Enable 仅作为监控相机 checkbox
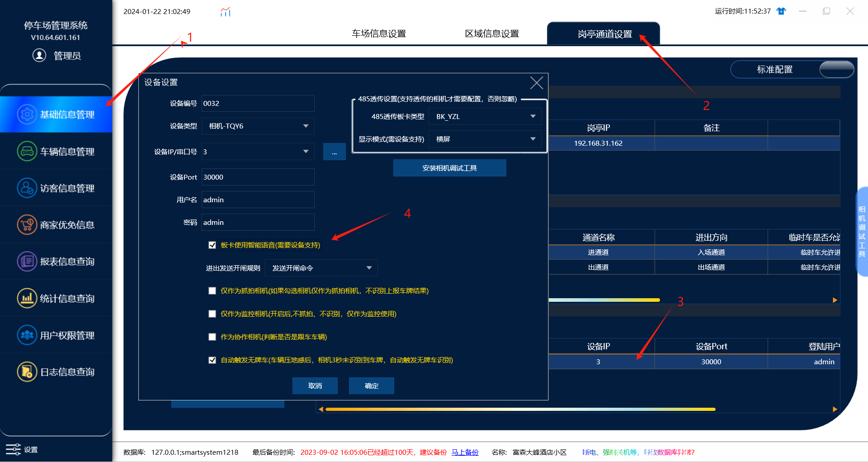The image size is (868, 462). tap(212, 314)
